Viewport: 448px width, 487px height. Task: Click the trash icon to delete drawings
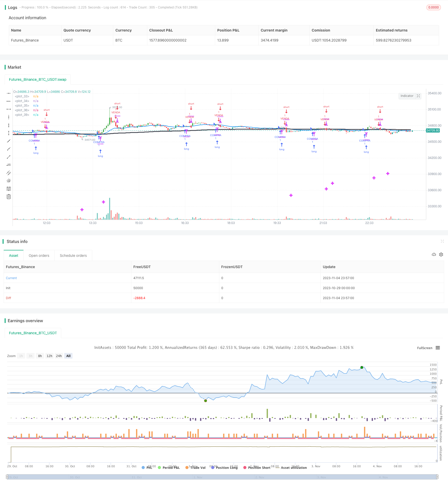click(x=9, y=197)
